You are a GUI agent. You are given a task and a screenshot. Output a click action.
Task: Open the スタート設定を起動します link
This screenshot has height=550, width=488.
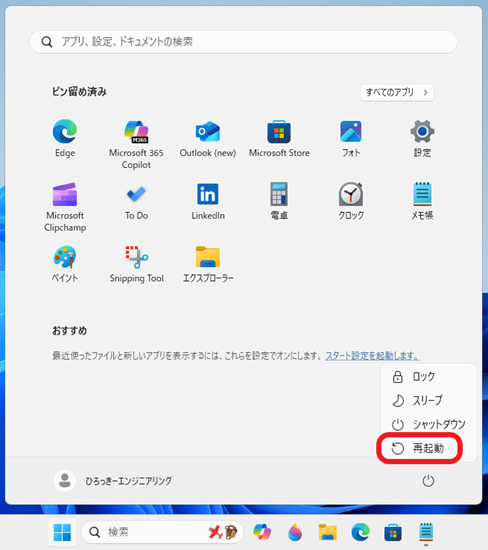pos(372,356)
